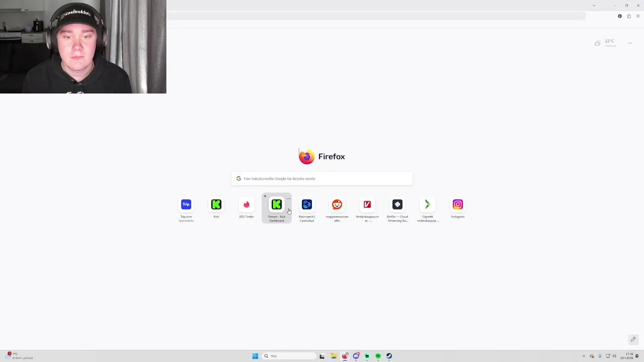Open the Gigantti verkkokauppa shortcut
Screen dimensions: 644x362
[x=428, y=209]
